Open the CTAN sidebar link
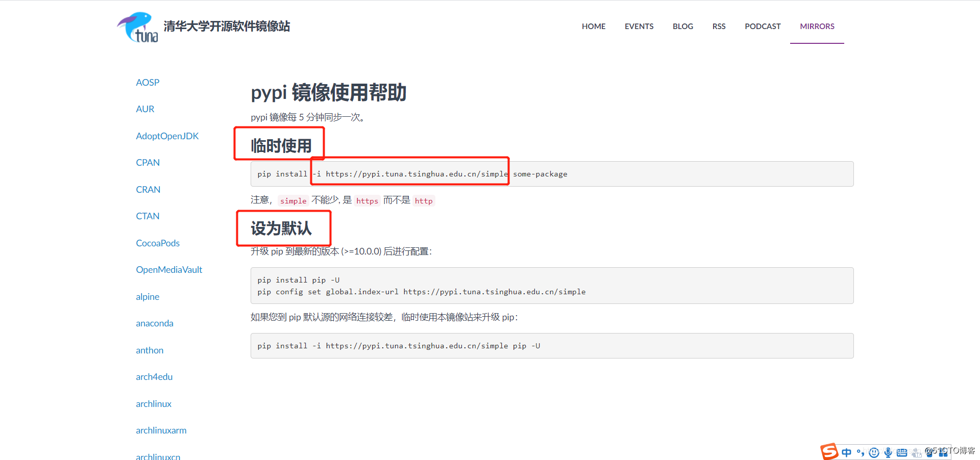Image resolution: width=980 pixels, height=460 pixels. (x=148, y=216)
